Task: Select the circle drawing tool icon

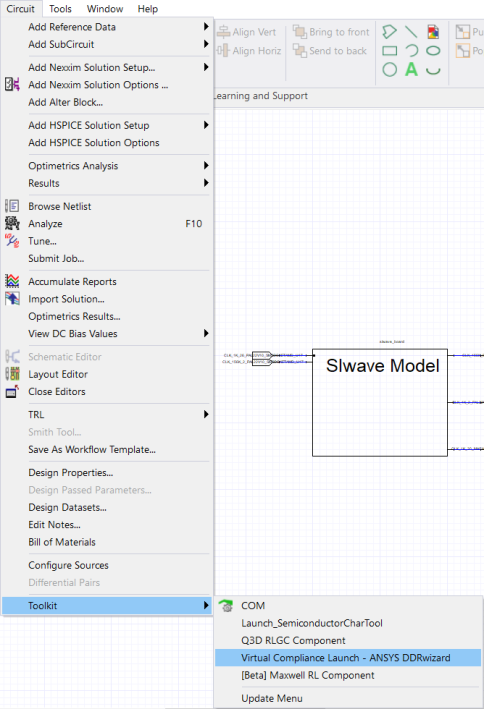Action: pos(389,70)
